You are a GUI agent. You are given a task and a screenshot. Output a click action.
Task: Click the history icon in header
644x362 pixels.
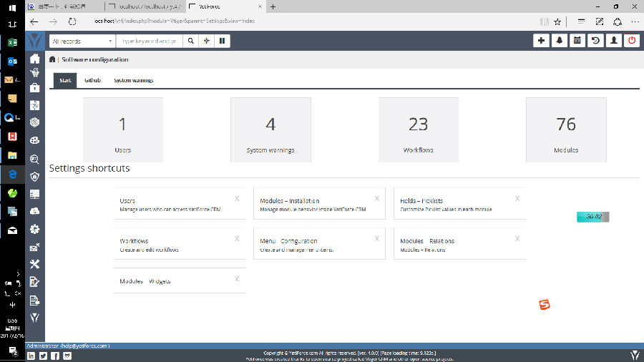tap(595, 41)
